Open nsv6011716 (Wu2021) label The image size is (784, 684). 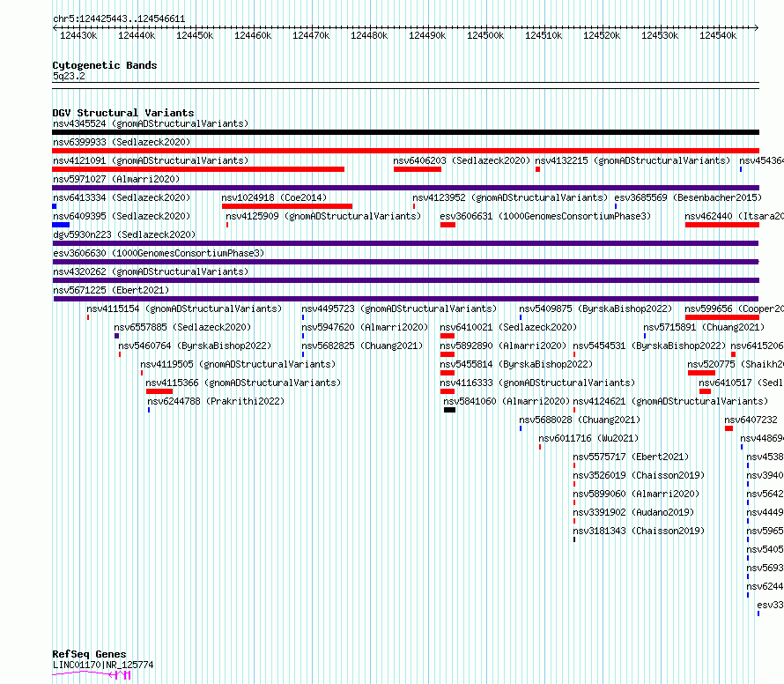[588, 438]
